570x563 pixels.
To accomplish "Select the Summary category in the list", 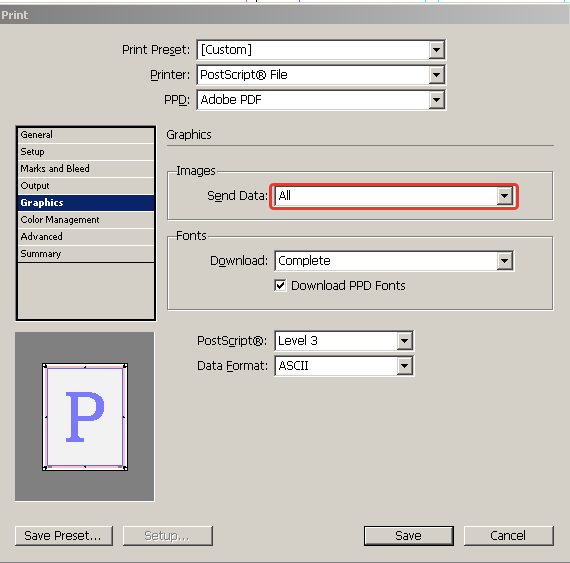I will (86, 254).
